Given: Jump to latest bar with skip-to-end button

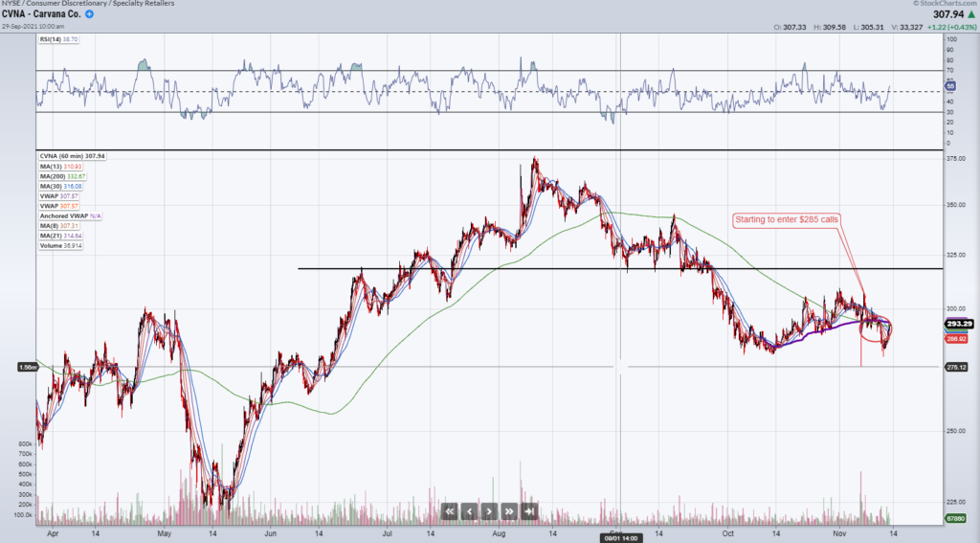Looking at the screenshot, I should click(529, 511).
